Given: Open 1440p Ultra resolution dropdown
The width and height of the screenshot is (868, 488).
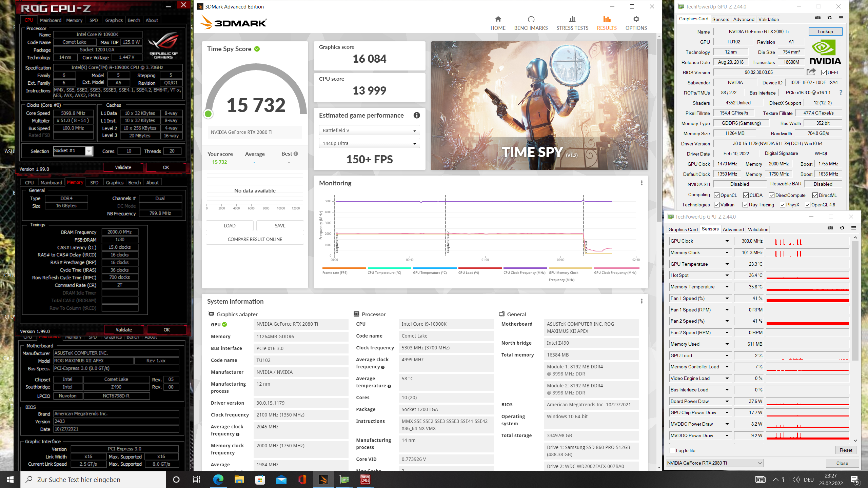Looking at the screenshot, I should tap(369, 143).
